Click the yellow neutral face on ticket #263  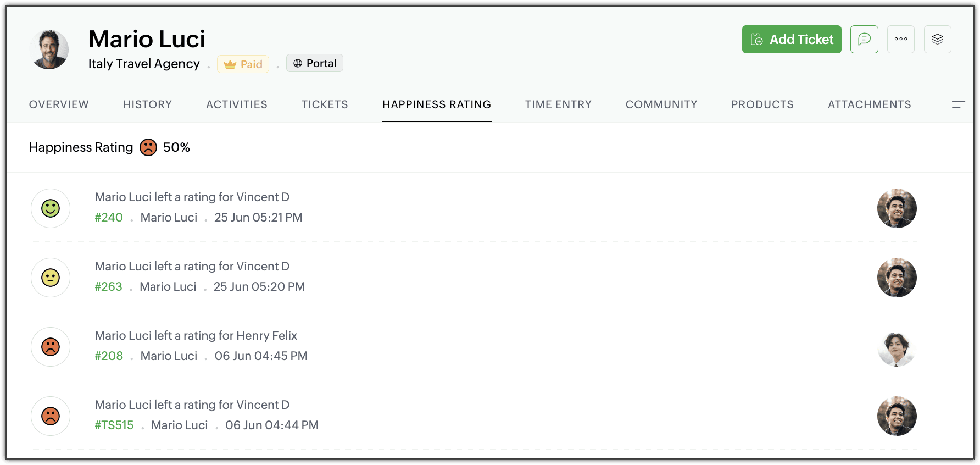click(51, 278)
